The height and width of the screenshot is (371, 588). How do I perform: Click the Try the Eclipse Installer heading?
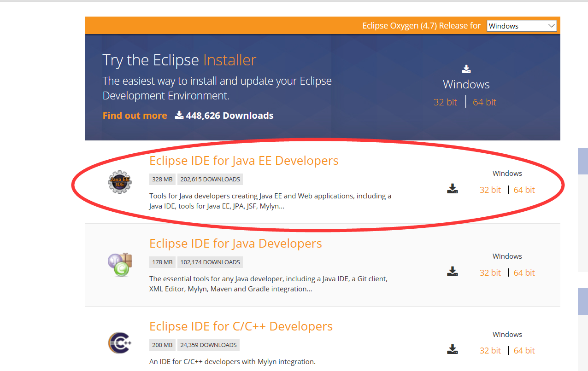pos(179,60)
